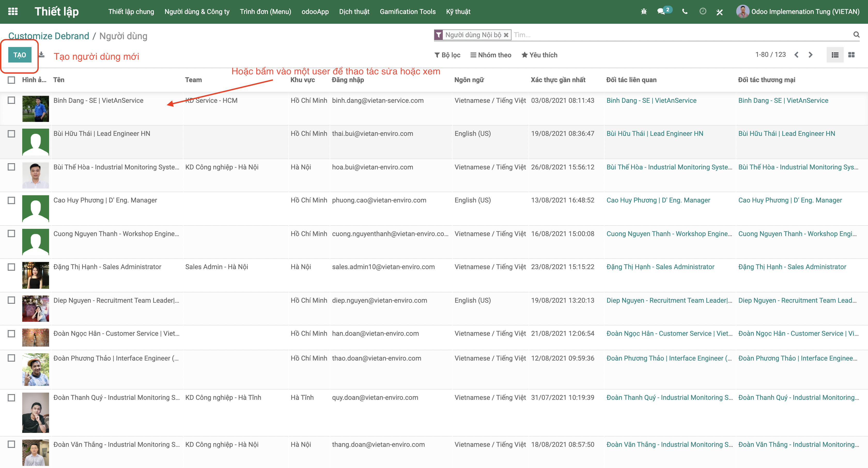Check the Binh Dang row checkbox
Screen dimensions: 868x468
coord(11,100)
